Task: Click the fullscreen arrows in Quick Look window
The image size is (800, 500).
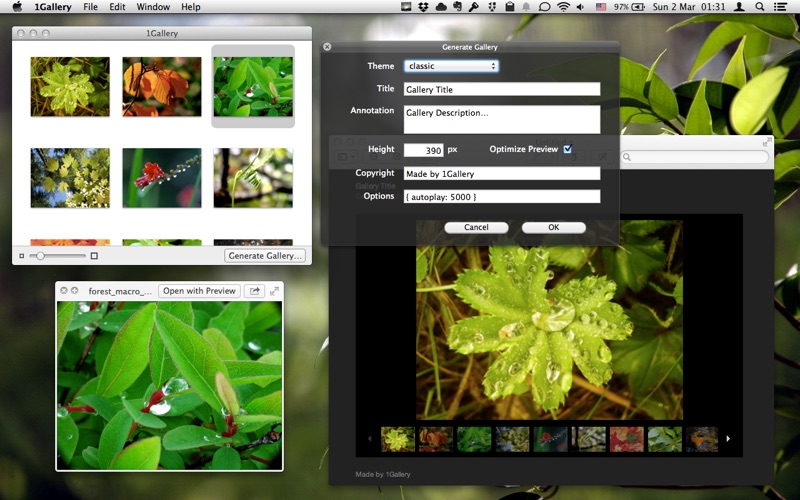Action: tap(273, 291)
